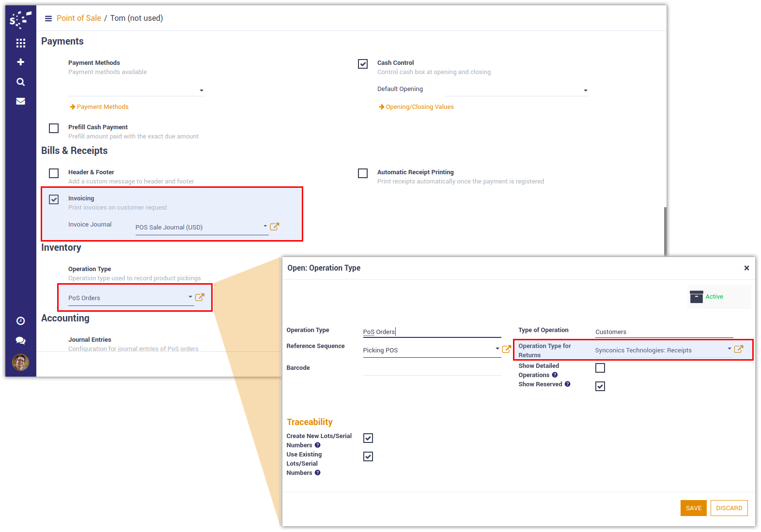Image resolution: width=761 pixels, height=532 pixels.
Task: Click the plus icon in the sidebar
Action: click(x=20, y=62)
